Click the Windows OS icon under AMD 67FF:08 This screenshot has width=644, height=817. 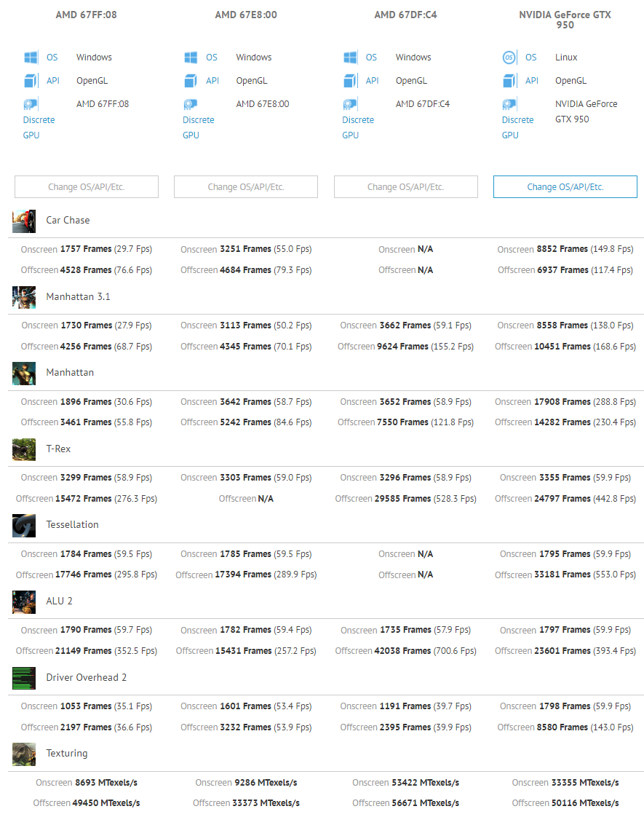click(31, 58)
